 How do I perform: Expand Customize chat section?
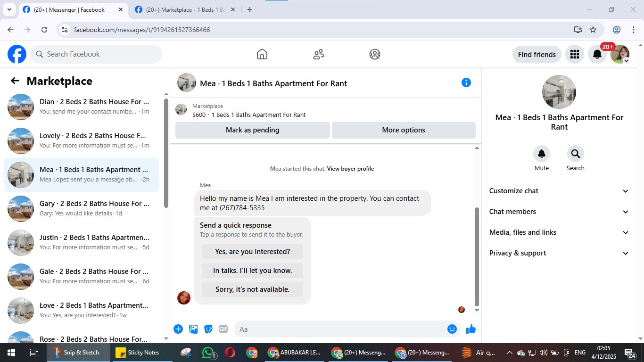click(559, 191)
